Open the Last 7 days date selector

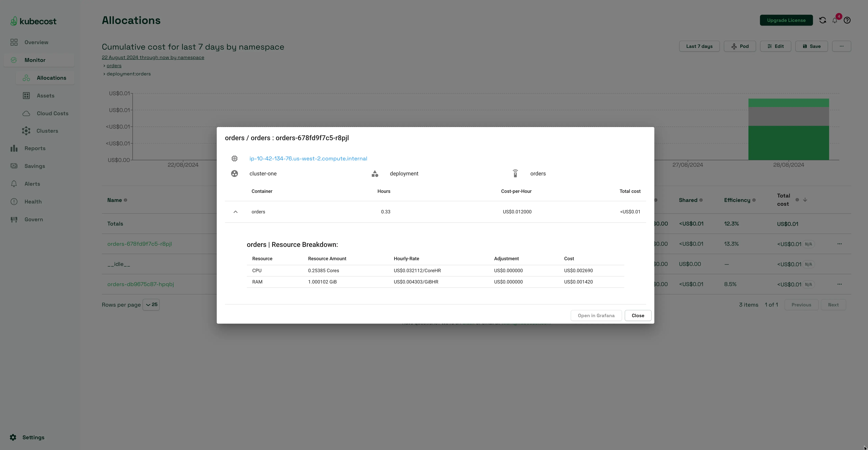(x=699, y=46)
